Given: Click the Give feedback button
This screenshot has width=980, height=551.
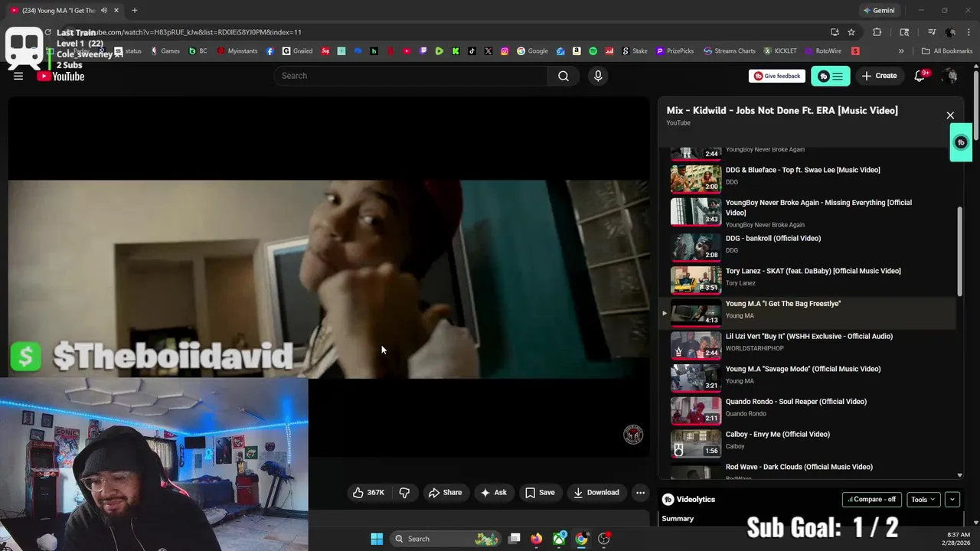Looking at the screenshot, I should [777, 76].
